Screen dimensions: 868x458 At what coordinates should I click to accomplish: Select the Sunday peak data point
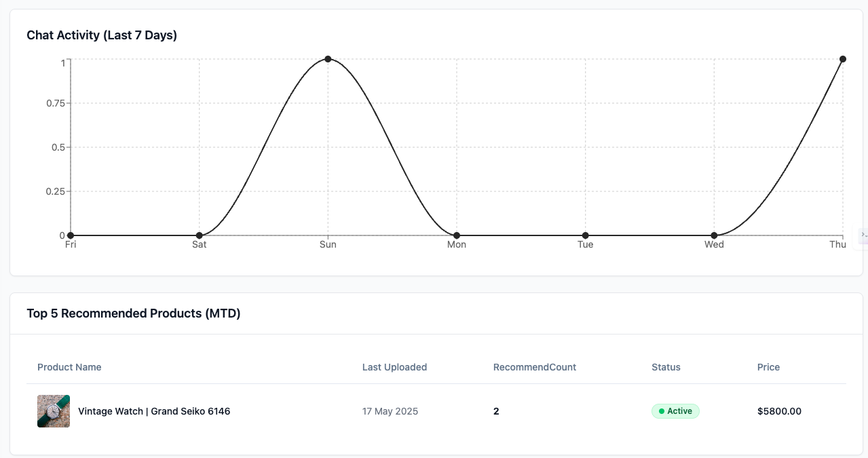(328, 59)
